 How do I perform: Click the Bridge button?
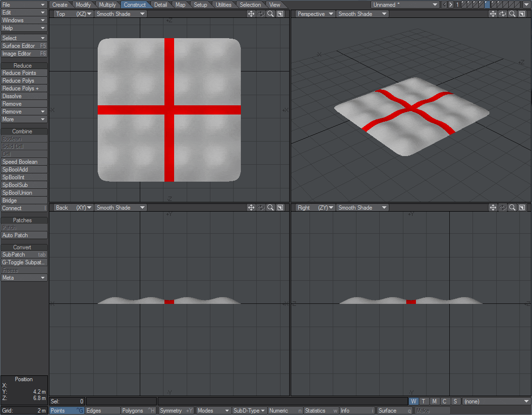[x=24, y=200]
